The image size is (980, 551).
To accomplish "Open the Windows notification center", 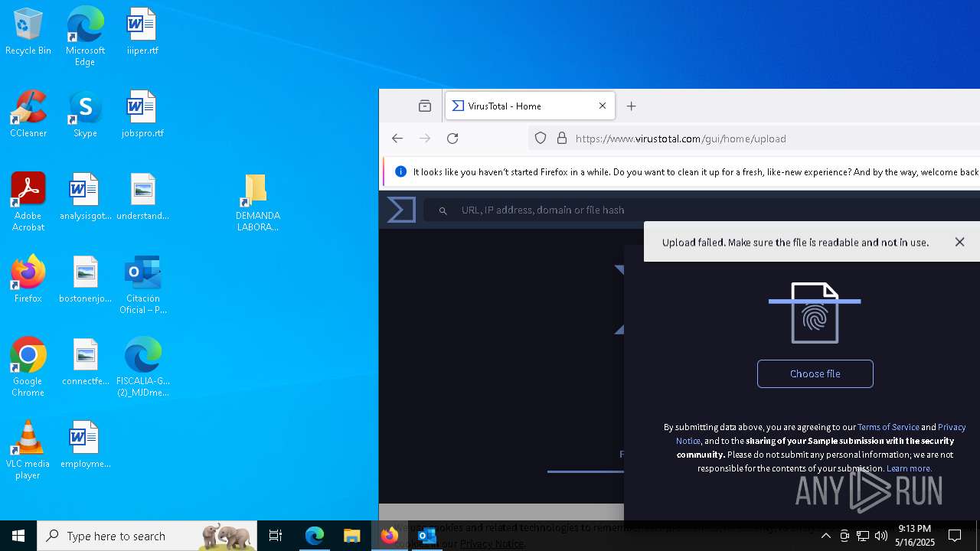I will 955,536.
